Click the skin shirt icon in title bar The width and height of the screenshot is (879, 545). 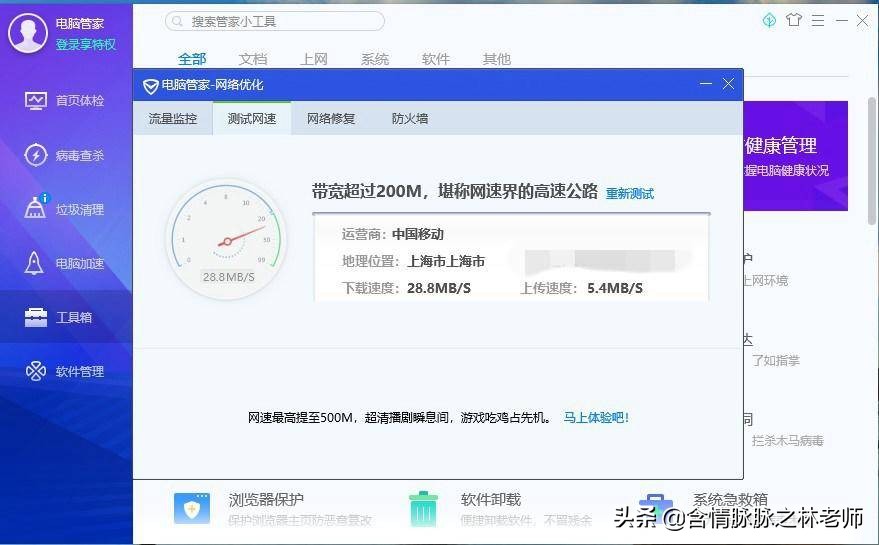pos(794,20)
